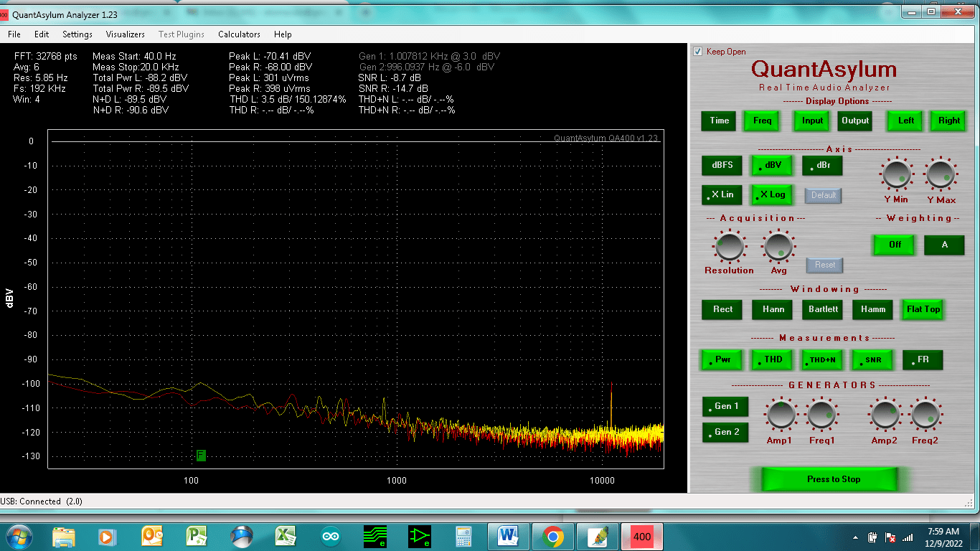This screenshot has height=551, width=980.
Task: Click the Freq2 knob
Action: pyautogui.click(x=925, y=414)
